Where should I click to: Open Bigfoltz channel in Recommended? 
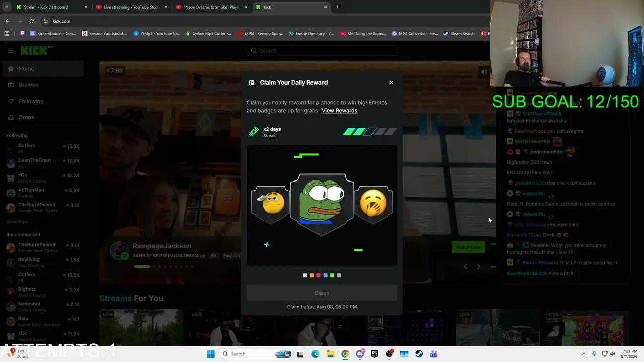tap(43, 292)
